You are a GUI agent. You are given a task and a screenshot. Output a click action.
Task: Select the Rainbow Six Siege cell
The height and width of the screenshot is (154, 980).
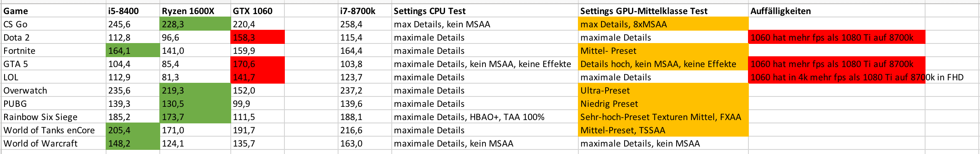[54, 117]
